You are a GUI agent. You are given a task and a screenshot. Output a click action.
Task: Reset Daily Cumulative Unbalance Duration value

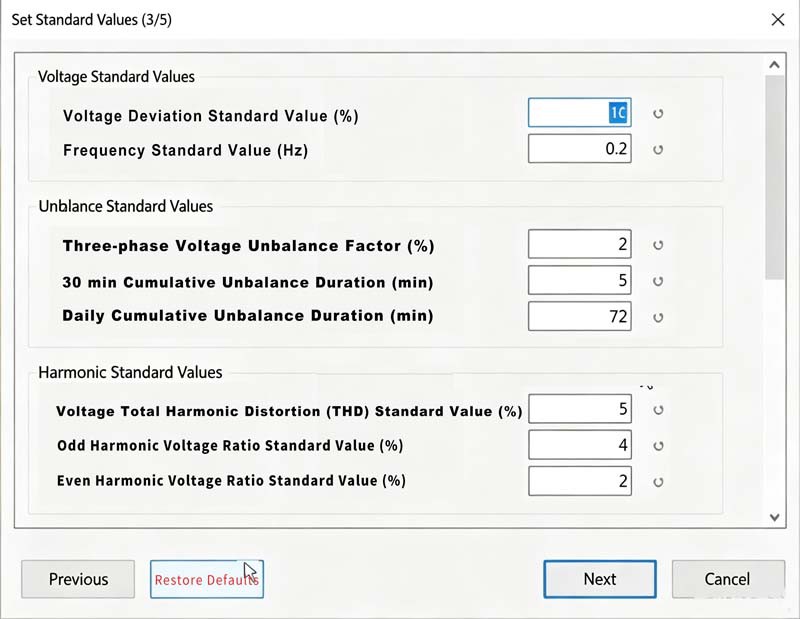tap(658, 317)
